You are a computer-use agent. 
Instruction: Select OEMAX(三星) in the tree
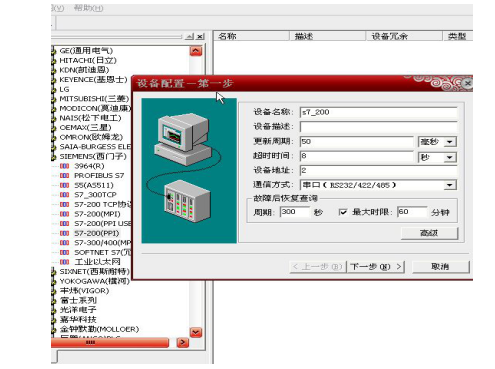coord(85,128)
